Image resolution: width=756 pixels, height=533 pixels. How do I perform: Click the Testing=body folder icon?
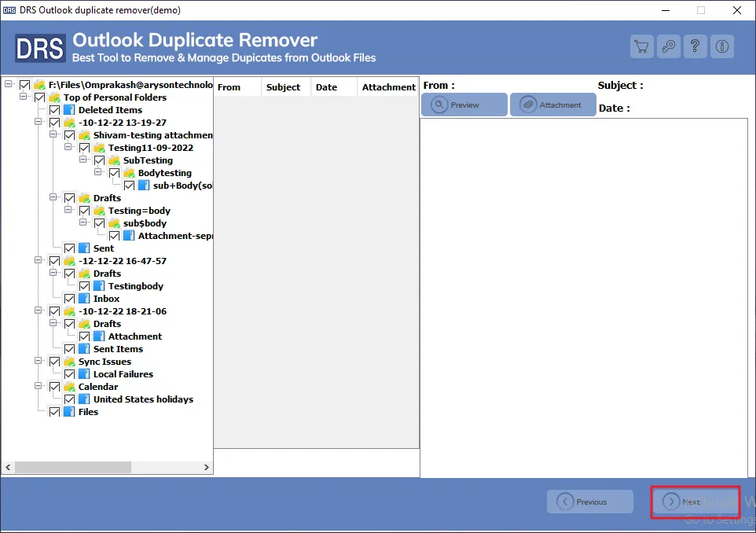(99, 211)
